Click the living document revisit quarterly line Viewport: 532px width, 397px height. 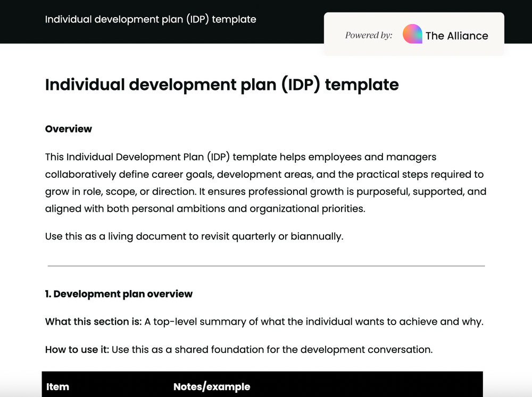tap(194, 236)
